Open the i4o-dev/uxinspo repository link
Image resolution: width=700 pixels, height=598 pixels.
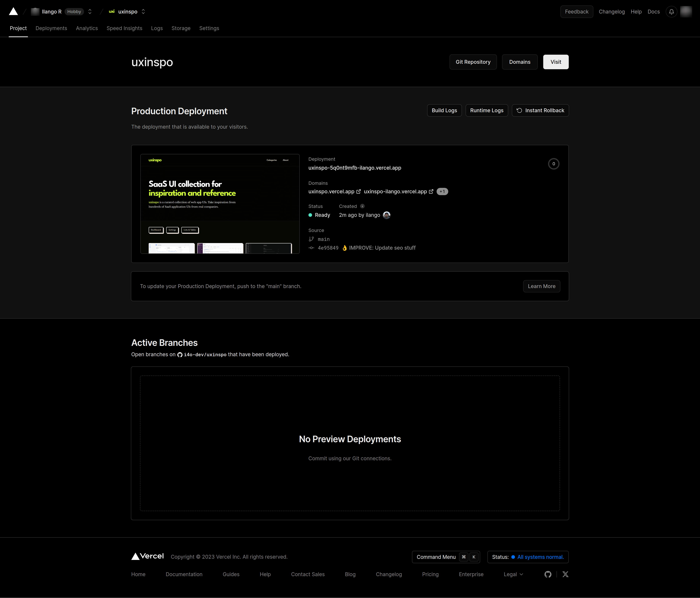click(x=205, y=355)
